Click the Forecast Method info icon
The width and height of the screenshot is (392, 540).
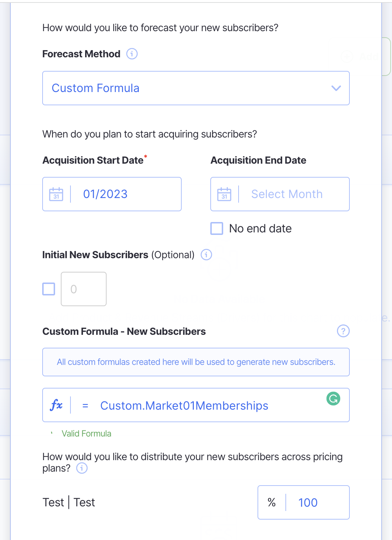[x=132, y=54]
